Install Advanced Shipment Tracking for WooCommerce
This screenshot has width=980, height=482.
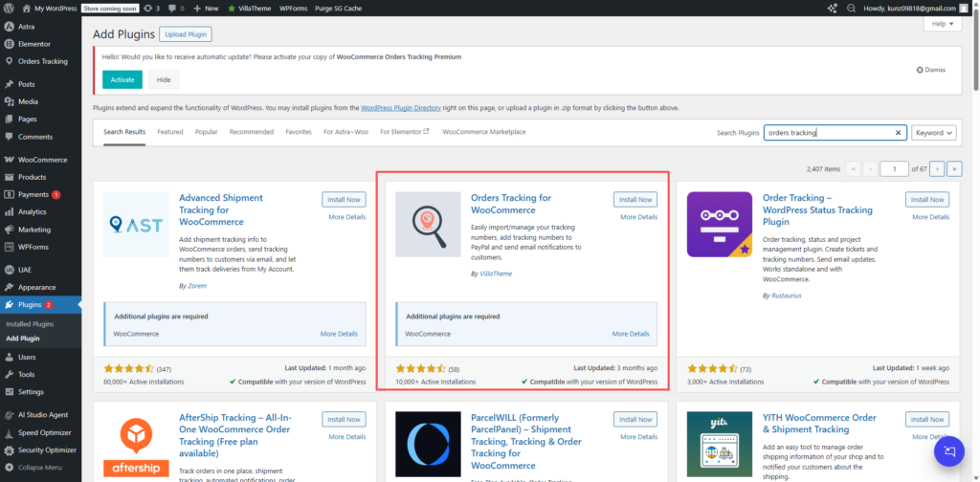point(344,200)
